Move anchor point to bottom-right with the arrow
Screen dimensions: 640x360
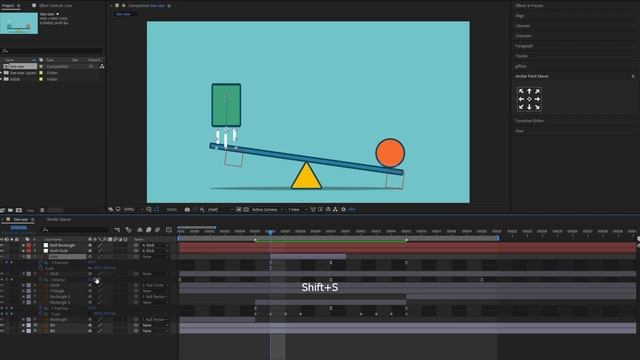point(537,107)
